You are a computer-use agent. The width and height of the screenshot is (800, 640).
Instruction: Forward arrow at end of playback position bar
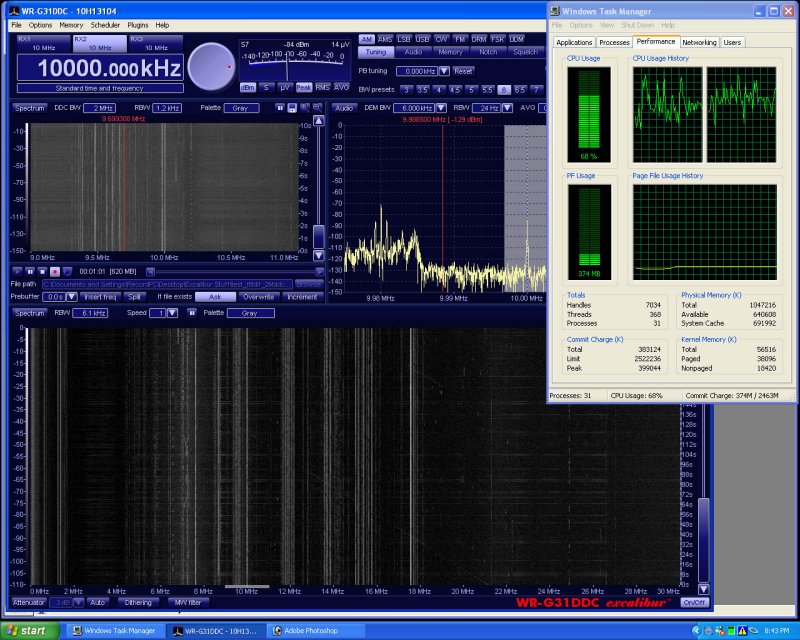[319, 272]
